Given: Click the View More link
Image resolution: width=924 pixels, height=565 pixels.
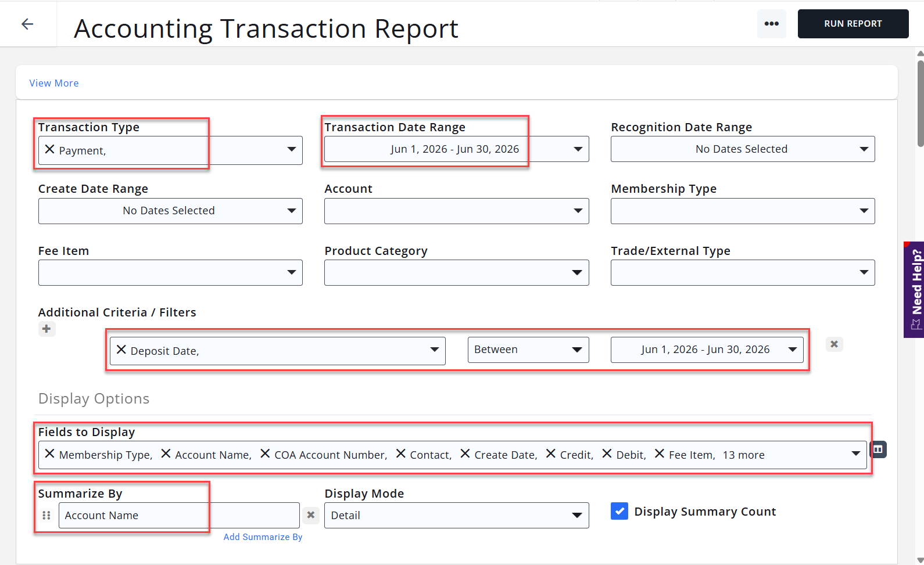Looking at the screenshot, I should tap(54, 83).
